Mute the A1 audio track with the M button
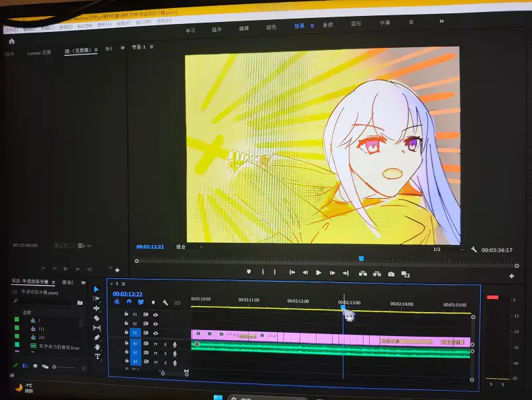 [x=155, y=344]
